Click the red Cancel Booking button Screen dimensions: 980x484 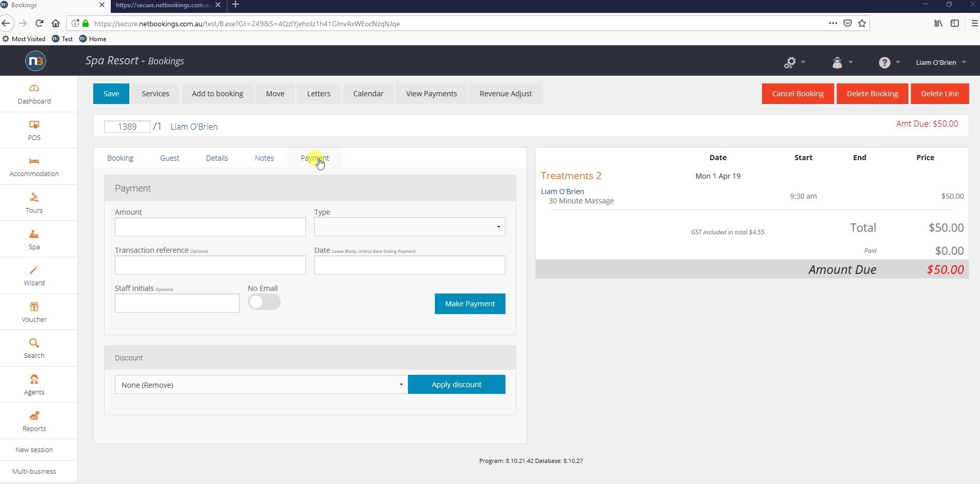point(798,94)
